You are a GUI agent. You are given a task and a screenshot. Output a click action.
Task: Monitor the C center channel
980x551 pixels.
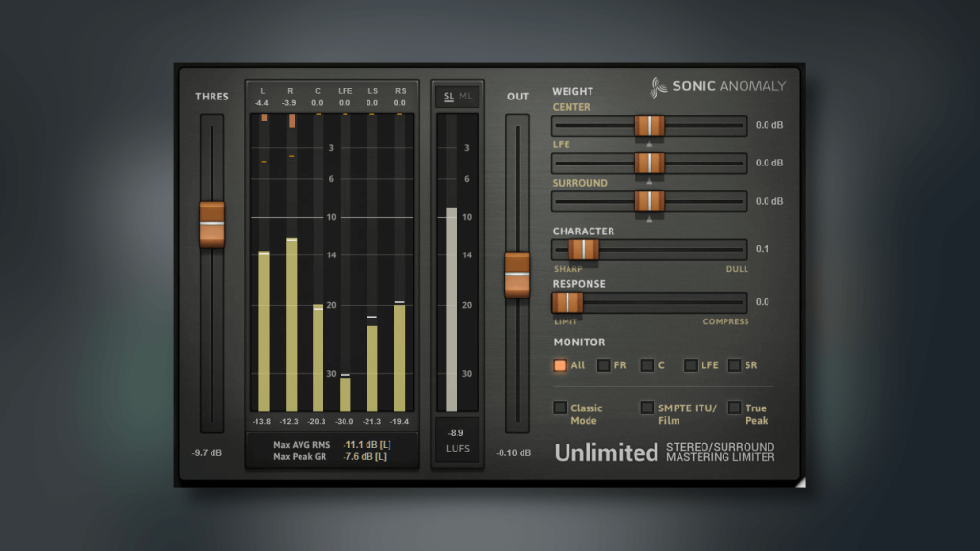[647, 365]
